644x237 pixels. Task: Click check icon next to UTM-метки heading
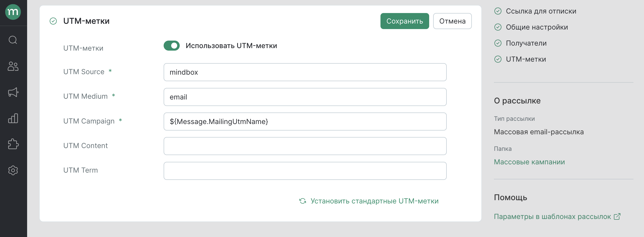pyautogui.click(x=53, y=21)
